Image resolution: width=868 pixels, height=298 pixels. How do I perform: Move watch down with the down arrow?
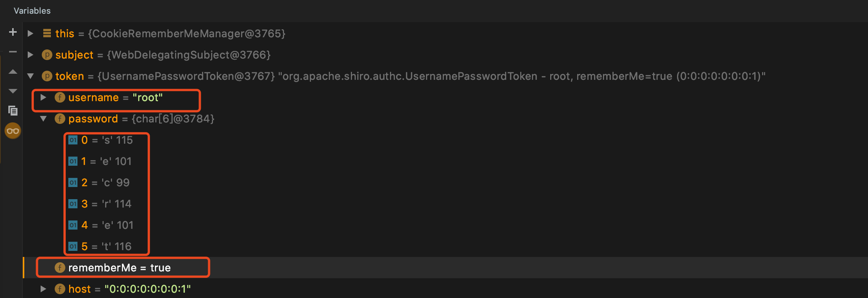point(13,91)
